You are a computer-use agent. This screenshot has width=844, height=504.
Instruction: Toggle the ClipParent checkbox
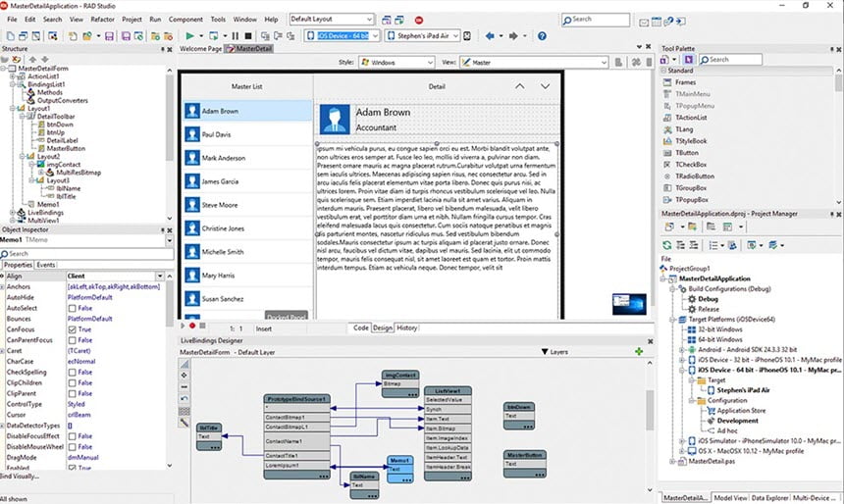[72, 394]
